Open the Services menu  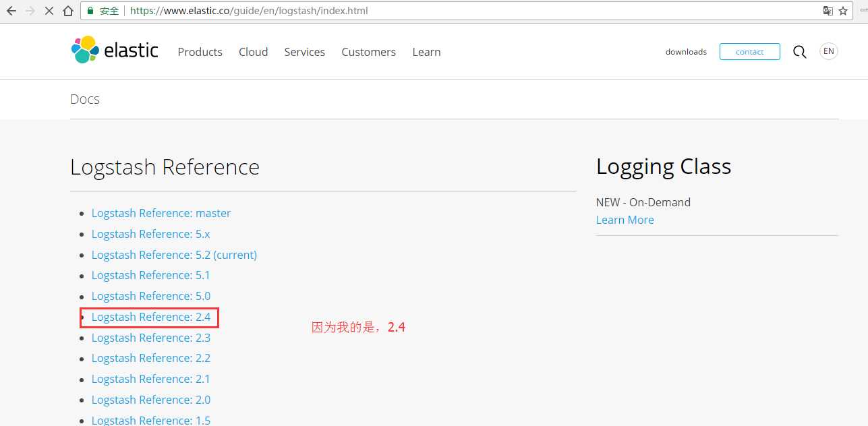305,52
